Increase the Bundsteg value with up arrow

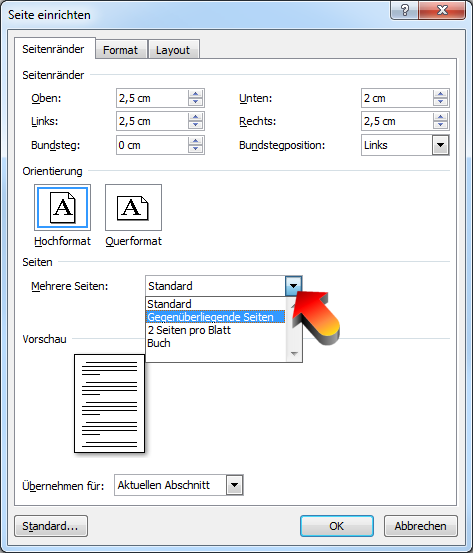pos(195,141)
